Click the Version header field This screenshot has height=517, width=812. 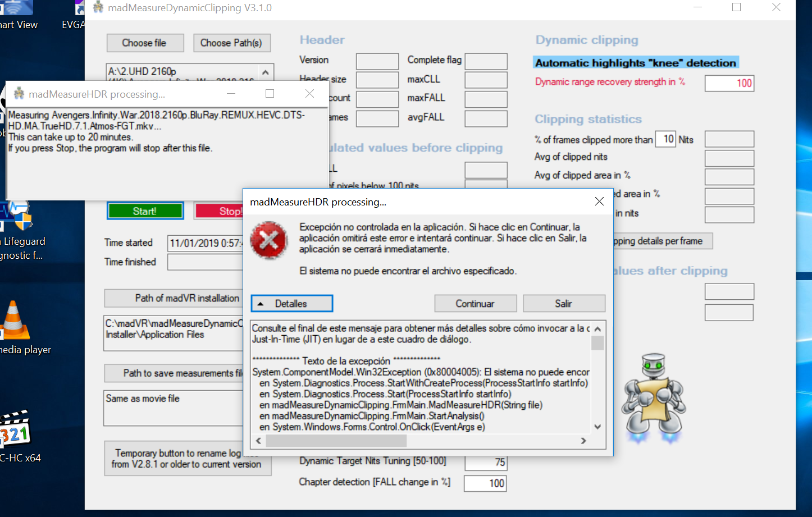tap(377, 61)
